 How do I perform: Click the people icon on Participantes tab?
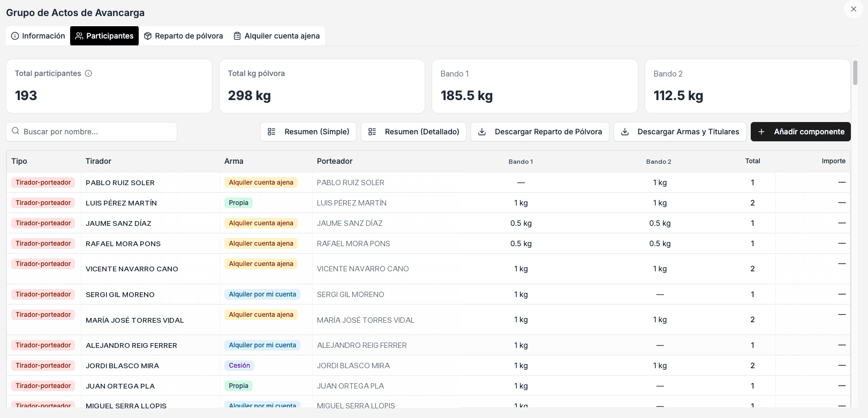coord(79,36)
